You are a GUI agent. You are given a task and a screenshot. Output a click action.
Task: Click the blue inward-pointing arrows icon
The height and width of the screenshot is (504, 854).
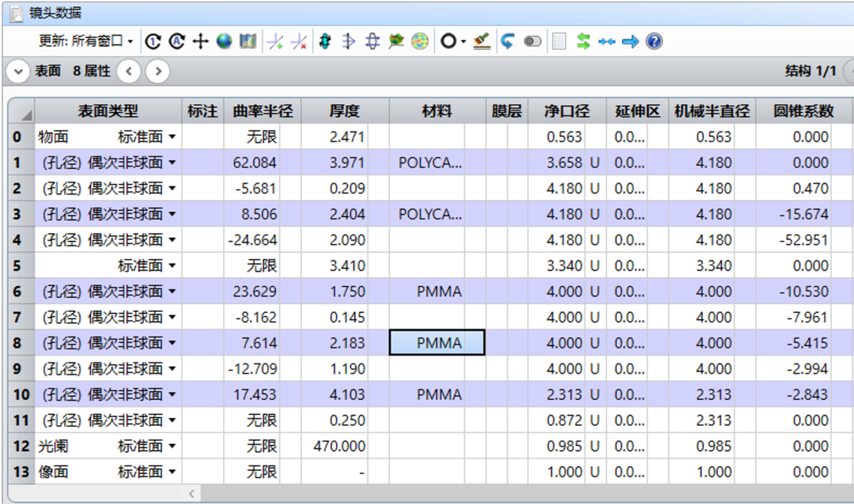pyautogui.click(x=606, y=41)
